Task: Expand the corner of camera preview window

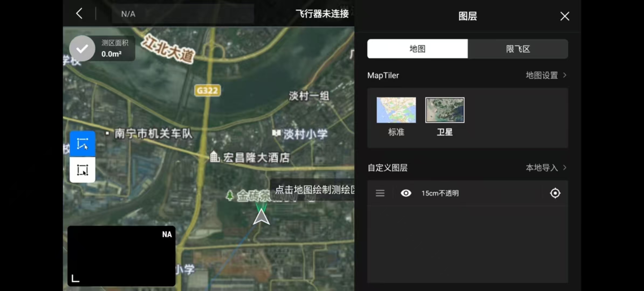Action: [x=75, y=278]
